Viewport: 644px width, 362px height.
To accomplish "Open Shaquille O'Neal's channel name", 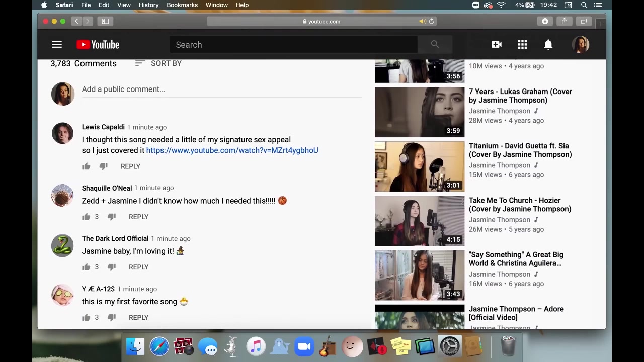I will tap(107, 188).
